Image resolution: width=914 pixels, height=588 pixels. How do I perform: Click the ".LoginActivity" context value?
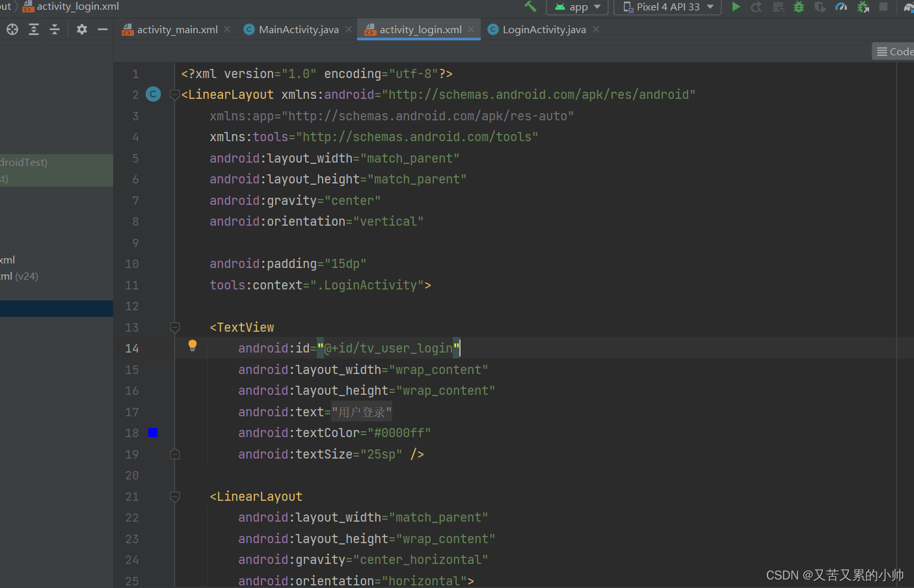click(367, 286)
